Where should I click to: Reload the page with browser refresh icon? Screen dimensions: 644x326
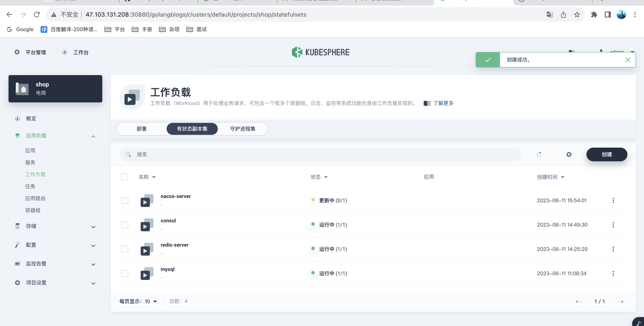(37, 15)
